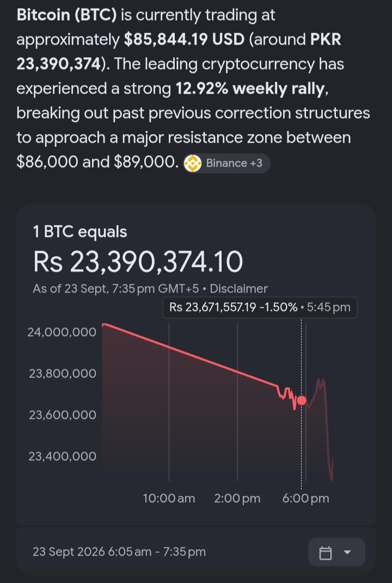The height and width of the screenshot is (583, 392).
Task: Click the 24,000,000 y-axis label
Action: [x=62, y=332]
